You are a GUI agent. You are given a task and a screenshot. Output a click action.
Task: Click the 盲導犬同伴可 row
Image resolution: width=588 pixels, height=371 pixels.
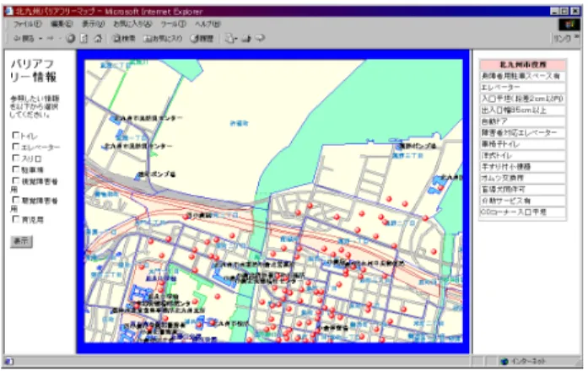[523, 189]
